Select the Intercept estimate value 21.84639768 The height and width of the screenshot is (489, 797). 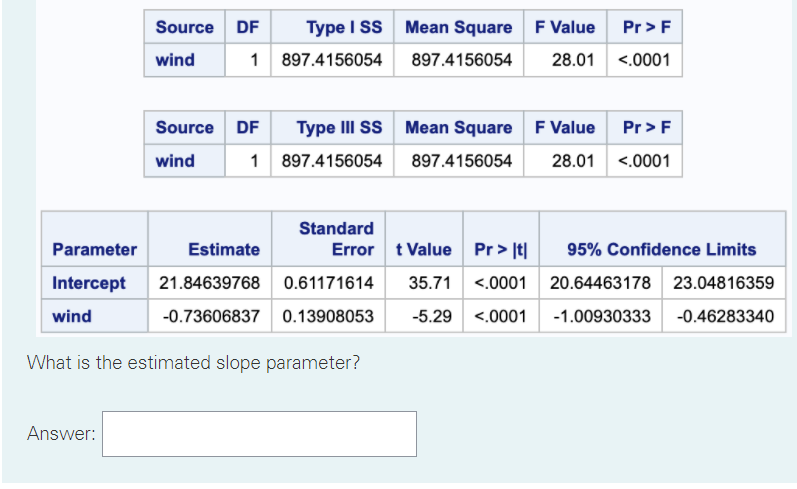(209, 283)
